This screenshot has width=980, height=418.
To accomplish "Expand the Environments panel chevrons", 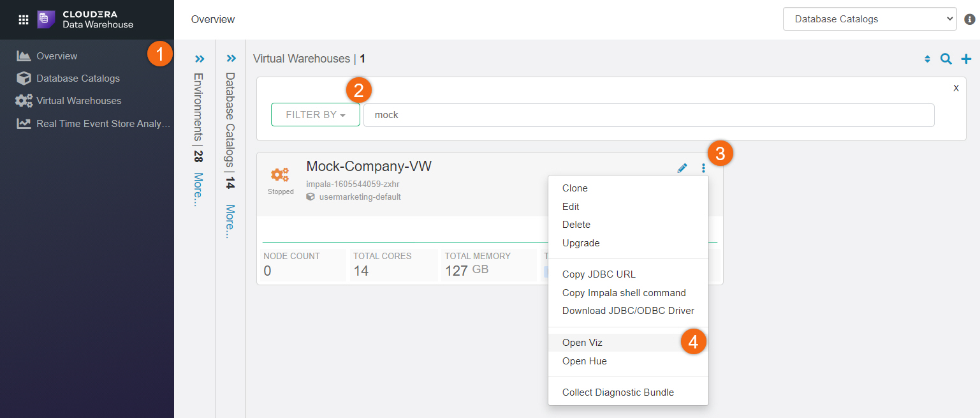I will pyautogui.click(x=200, y=59).
